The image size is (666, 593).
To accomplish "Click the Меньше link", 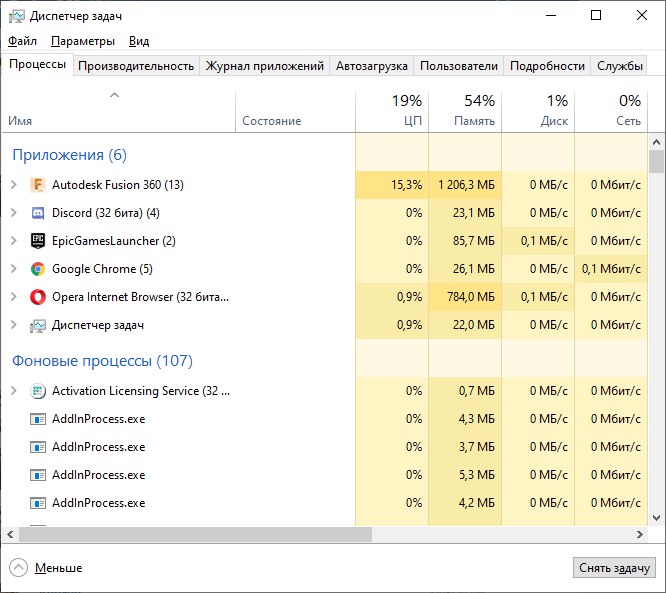I will 59,568.
